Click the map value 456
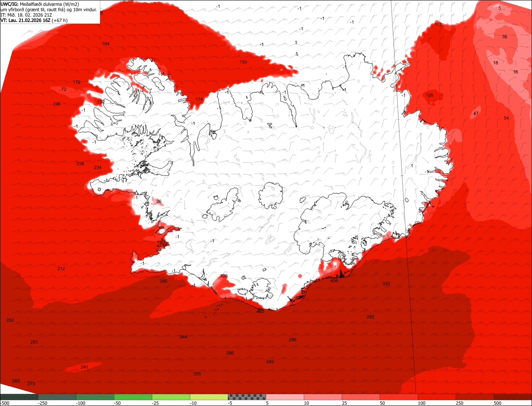This screenshot has height=406, width=532. tap(334, 281)
